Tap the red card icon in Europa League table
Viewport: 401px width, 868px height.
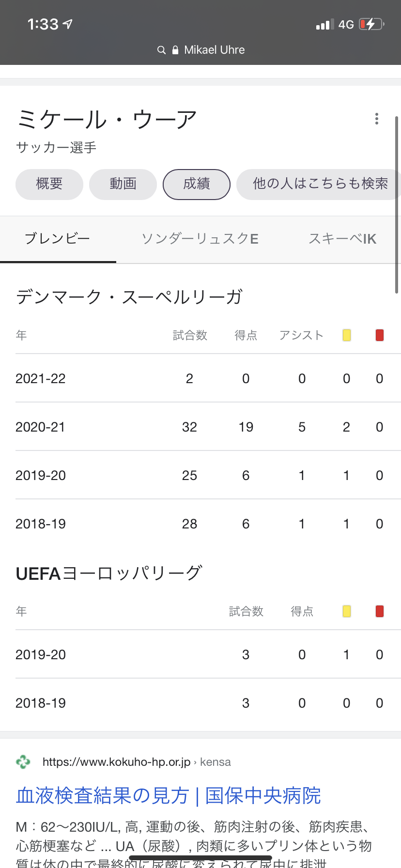coord(380,611)
